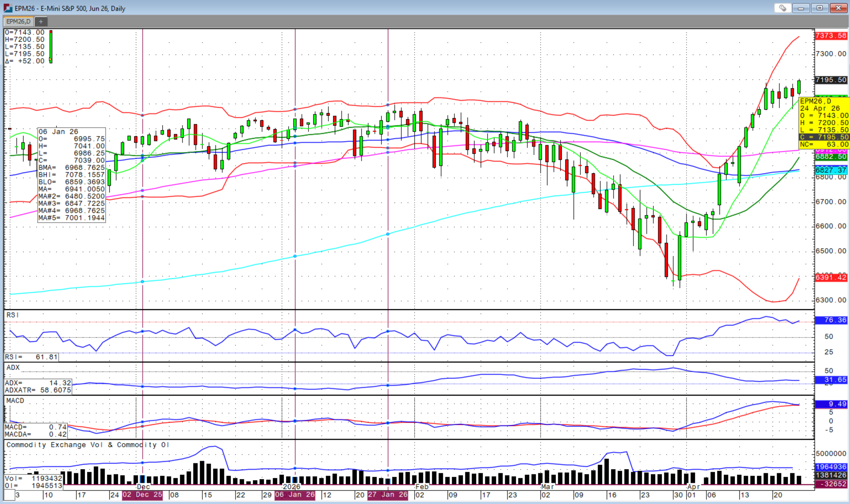This screenshot has width=850, height=504.
Task: Click Commodity Exchange Vol & OI label
Action: click(x=88, y=445)
